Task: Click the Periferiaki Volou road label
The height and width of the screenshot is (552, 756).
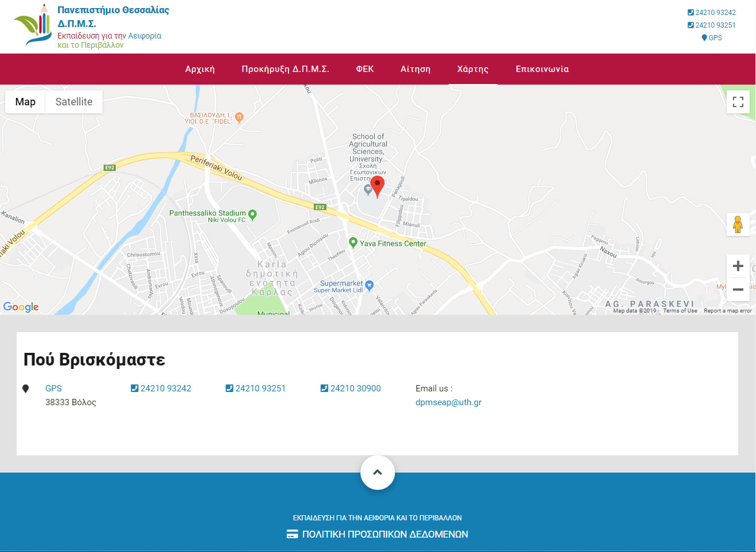Action: tap(216, 167)
